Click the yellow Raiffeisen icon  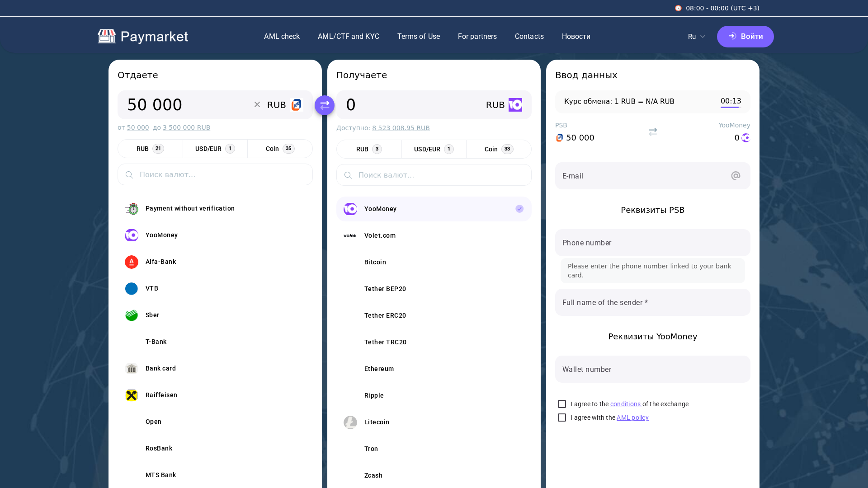click(132, 395)
